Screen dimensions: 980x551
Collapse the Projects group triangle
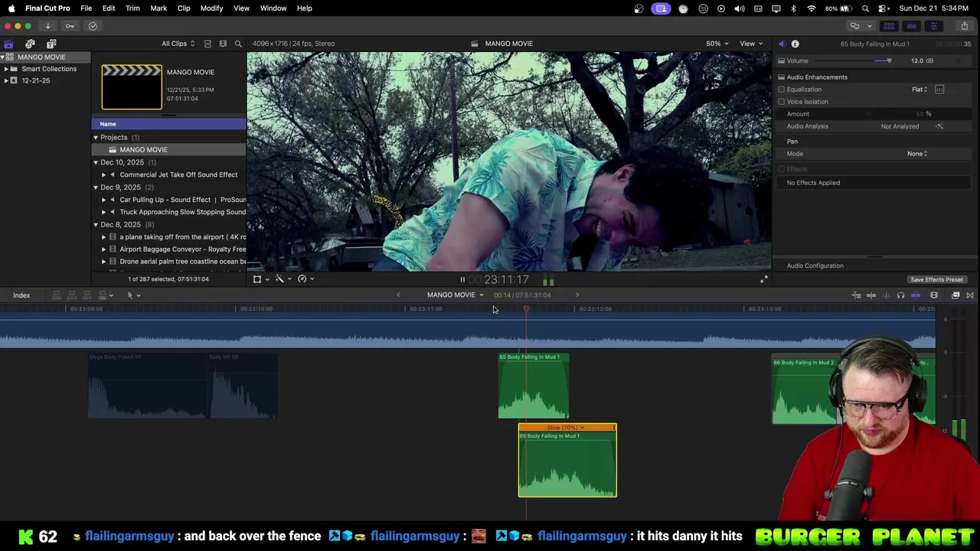pos(96,138)
